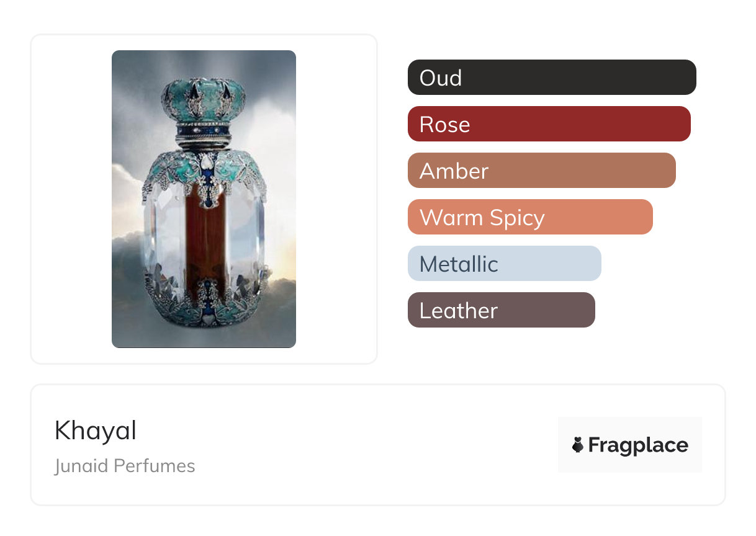This screenshot has width=756, height=536.
Task: Click the Fragplace wordmark text
Action: coord(637,445)
